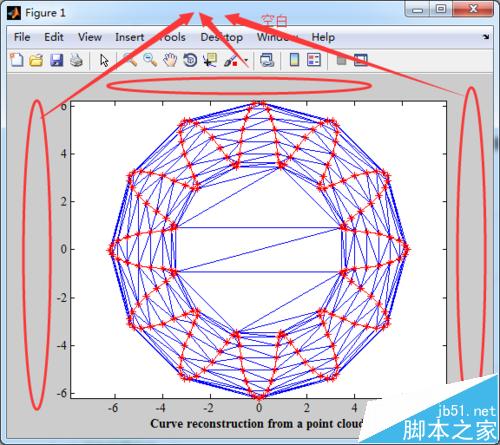Activate the Zoom Out magnifier tool
The image size is (500, 445).
pos(150,60)
